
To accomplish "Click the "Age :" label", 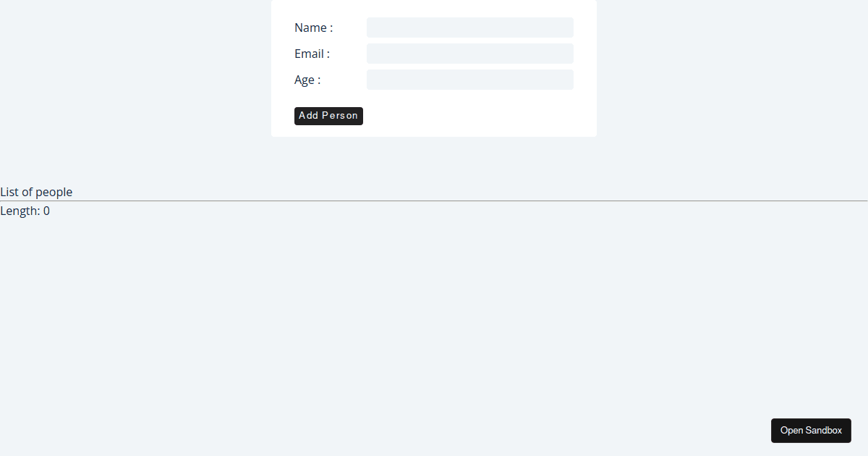I will point(307,80).
